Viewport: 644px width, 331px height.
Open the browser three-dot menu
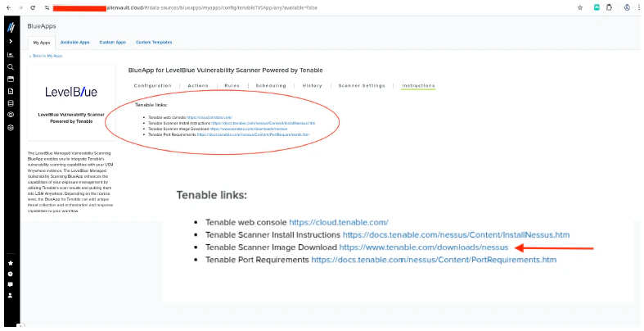[639, 7]
